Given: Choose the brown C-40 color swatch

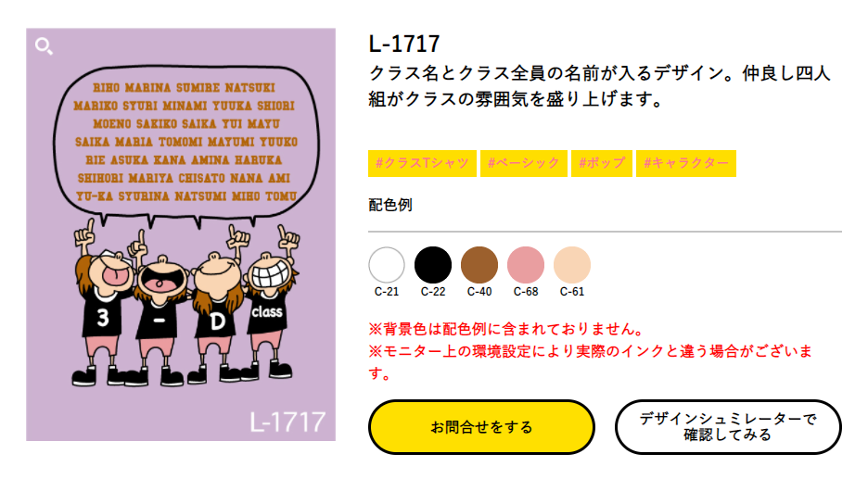Looking at the screenshot, I should [479, 265].
